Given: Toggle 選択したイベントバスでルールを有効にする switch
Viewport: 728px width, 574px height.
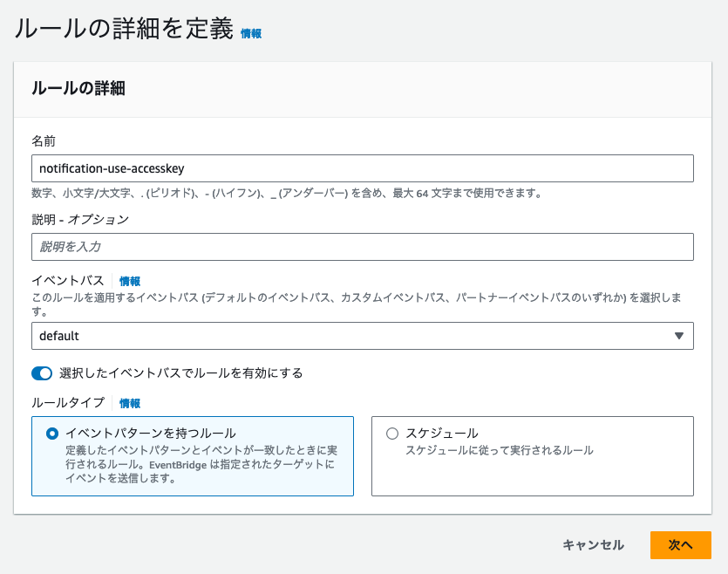Looking at the screenshot, I should pos(42,373).
